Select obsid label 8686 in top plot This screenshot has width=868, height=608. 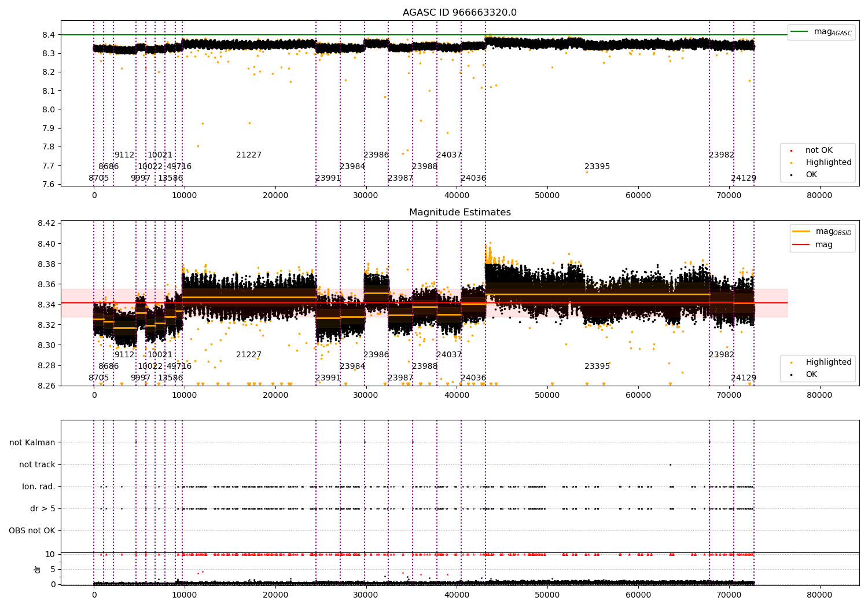pyautogui.click(x=109, y=167)
